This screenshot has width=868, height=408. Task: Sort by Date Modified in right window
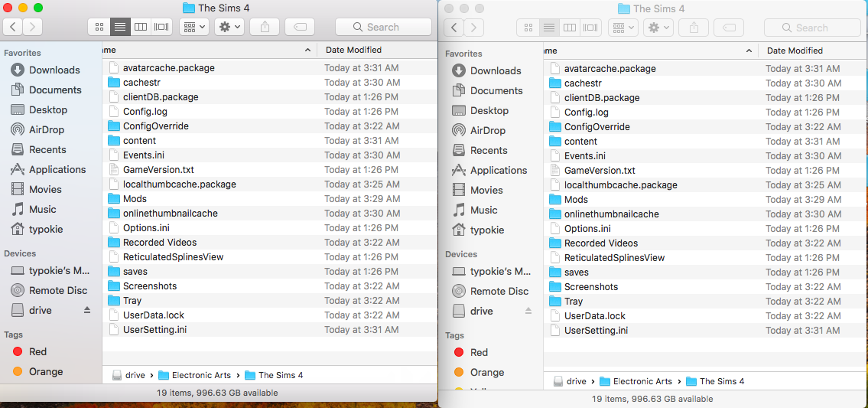(x=795, y=51)
